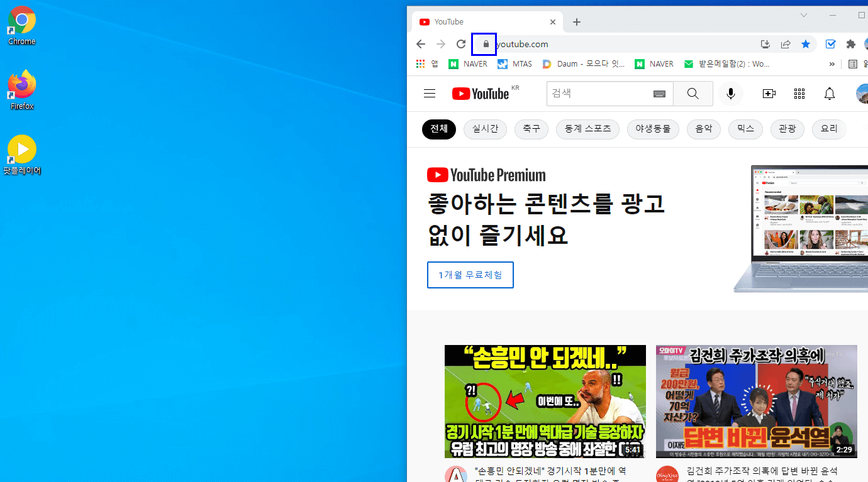Select the 축구 category chip
868x482 pixels.
pyautogui.click(x=531, y=129)
